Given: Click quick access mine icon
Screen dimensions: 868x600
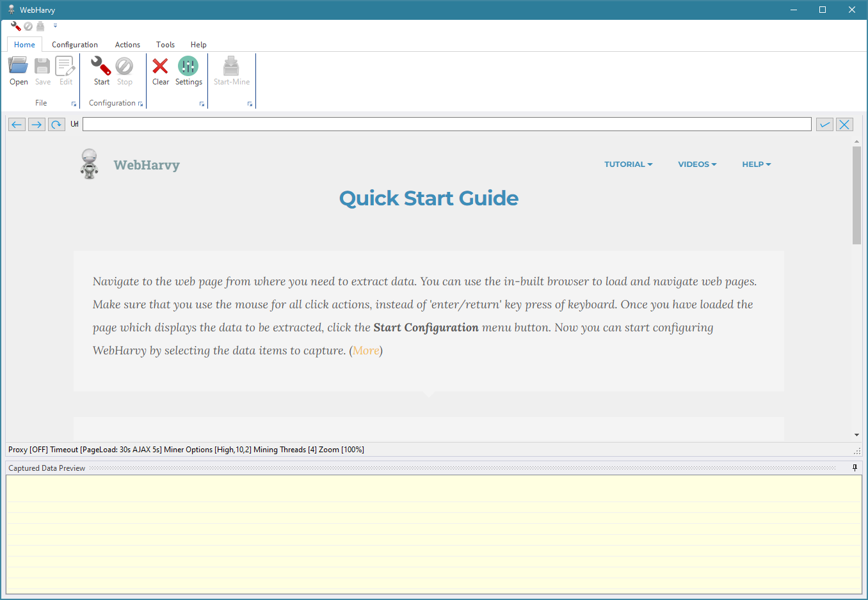Looking at the screenshot, I should [40, 26].
